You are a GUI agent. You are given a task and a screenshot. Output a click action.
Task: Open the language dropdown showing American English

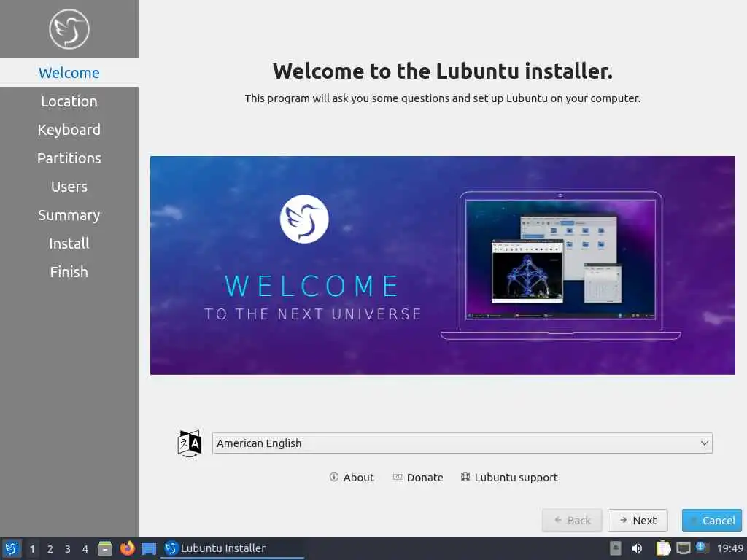[x=462, y=443]
